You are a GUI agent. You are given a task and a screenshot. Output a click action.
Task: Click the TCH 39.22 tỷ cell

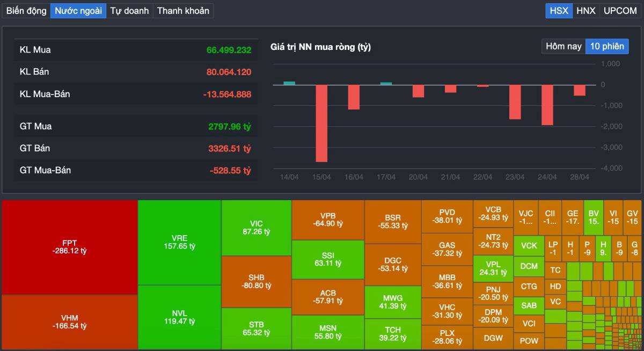click(393, 334)
